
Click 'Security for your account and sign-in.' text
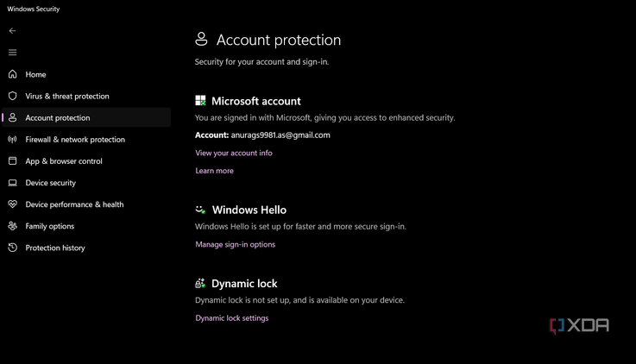261,62
